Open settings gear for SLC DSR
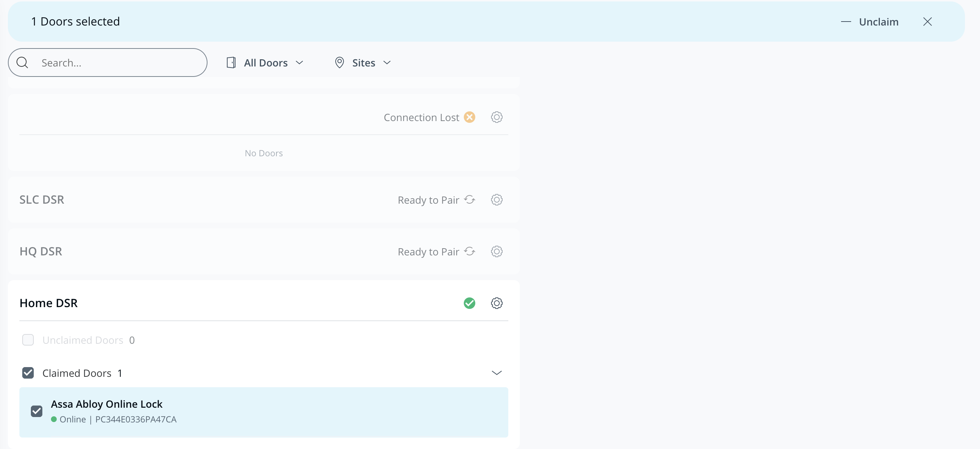 (496, 200)
